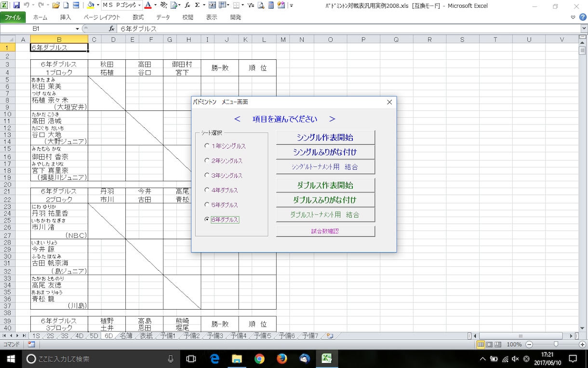Screen dimensions: 588x368
Task: Open a file via the folder icon
Action: pyautogui.click(x=56, y=6)
